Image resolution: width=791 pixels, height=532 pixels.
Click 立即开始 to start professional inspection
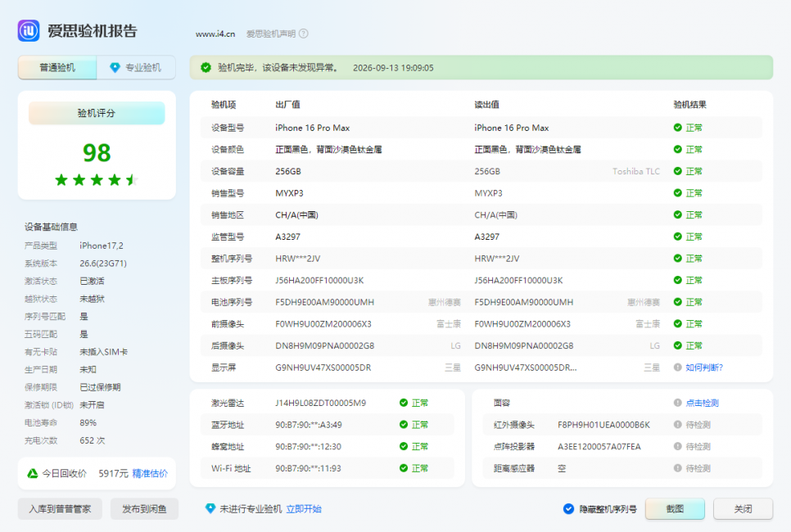coord(304,509)
